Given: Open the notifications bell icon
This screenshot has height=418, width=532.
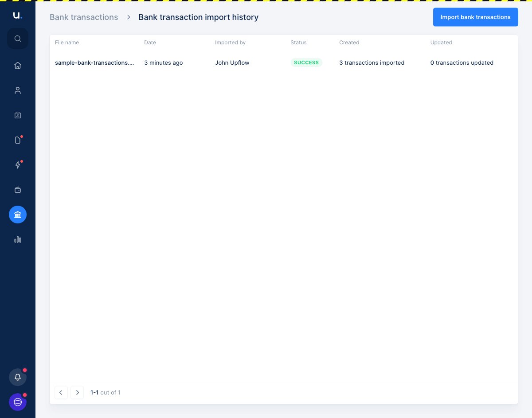Looking at the screenshot, I should 18,377.
